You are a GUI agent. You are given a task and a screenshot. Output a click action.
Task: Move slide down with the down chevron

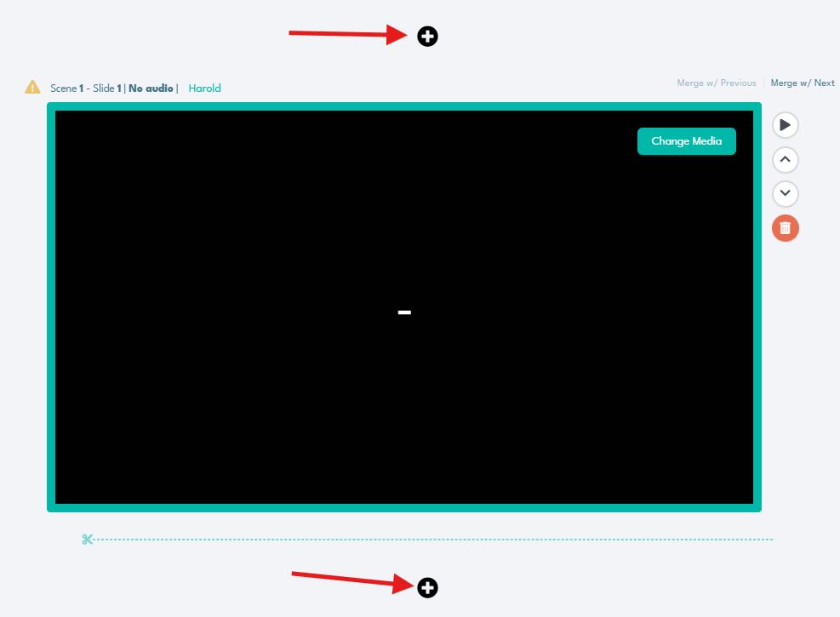coord(785,193)
